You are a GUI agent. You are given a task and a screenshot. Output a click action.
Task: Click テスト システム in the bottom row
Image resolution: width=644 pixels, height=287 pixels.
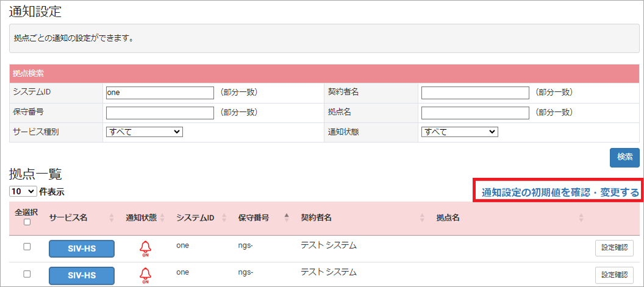pyautogui.click(x=329, y=272)
